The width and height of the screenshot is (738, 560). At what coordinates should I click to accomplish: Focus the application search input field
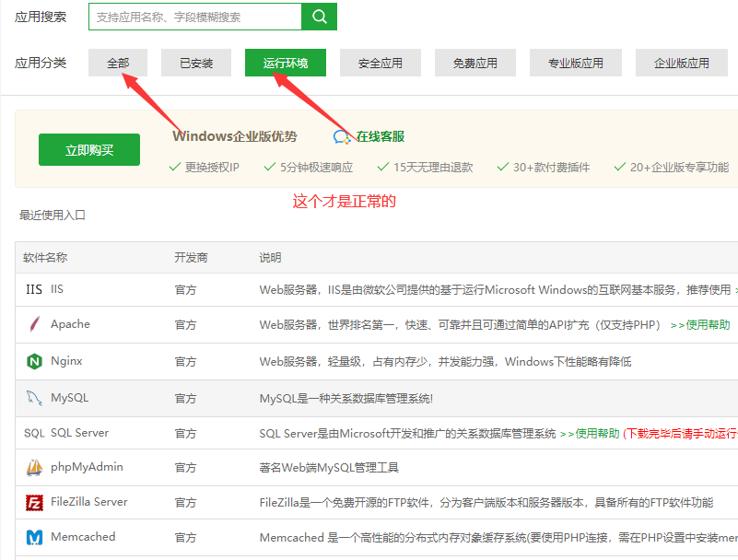coord(195,17)
